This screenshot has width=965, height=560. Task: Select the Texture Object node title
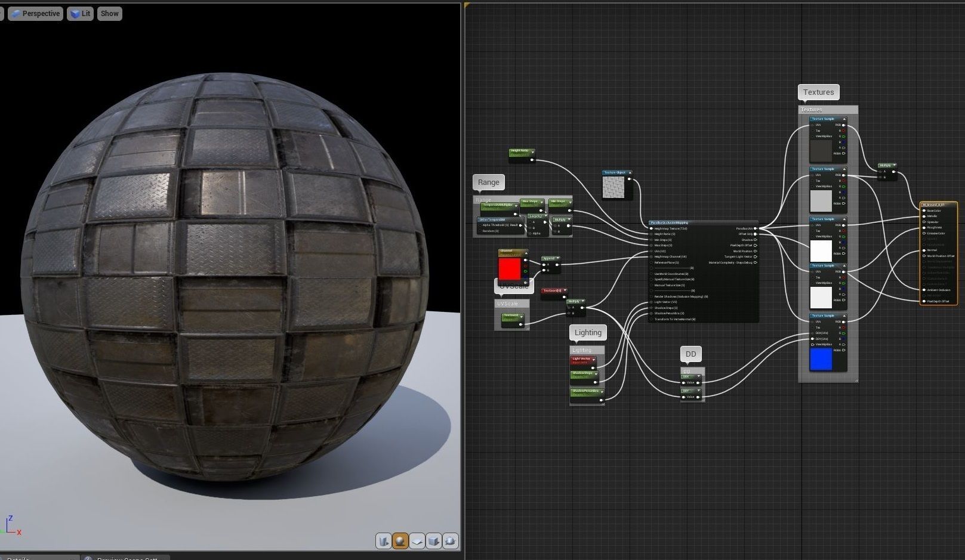(615, 172)
